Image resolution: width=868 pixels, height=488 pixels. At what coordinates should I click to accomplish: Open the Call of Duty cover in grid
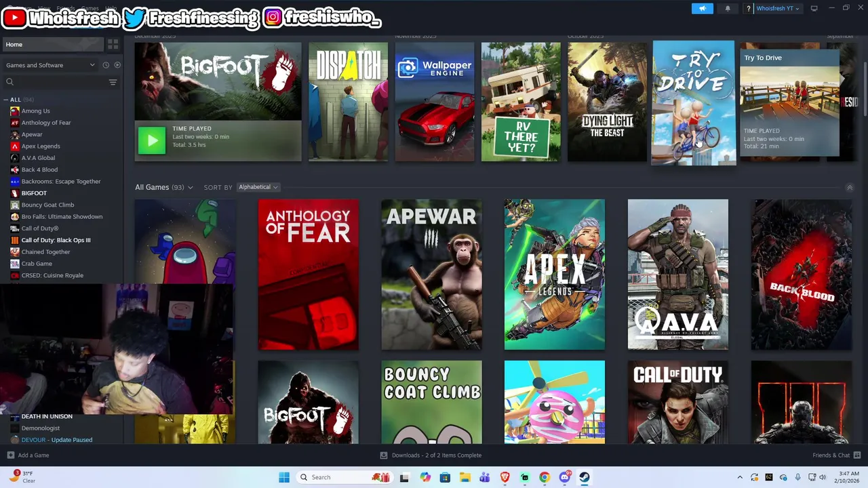[x=678, y=403]
